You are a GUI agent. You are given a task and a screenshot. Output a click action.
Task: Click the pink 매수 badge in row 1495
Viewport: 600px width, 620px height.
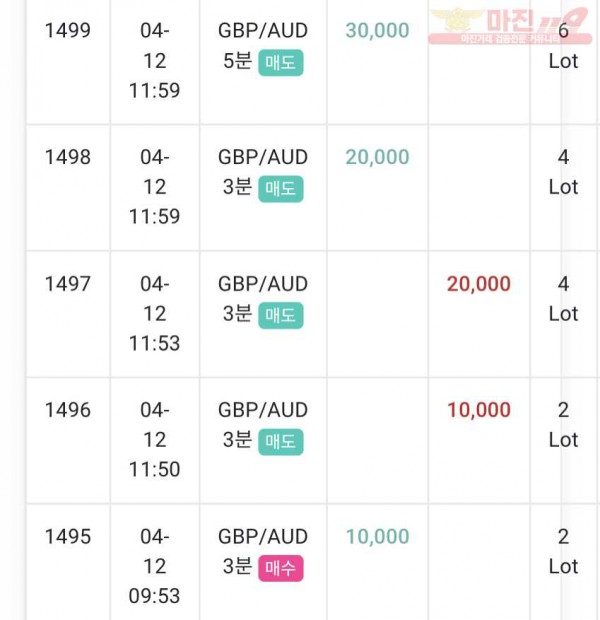point(281,568)
